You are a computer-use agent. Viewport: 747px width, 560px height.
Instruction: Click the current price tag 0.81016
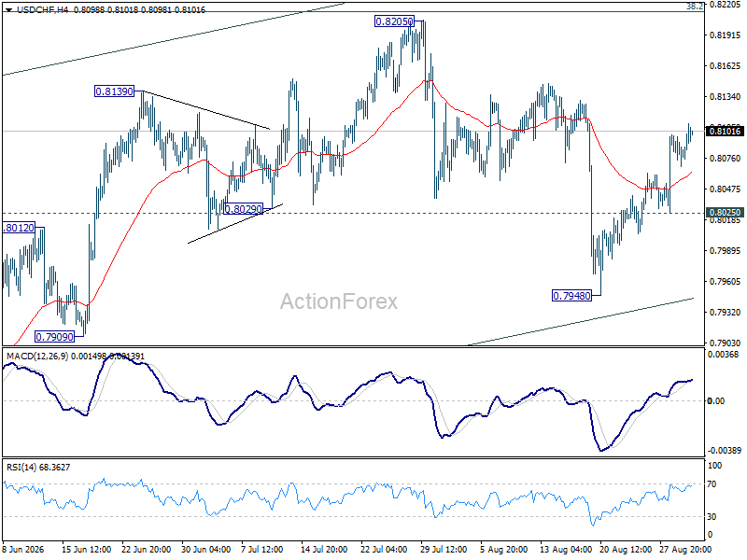pyautogui.click(x=725, y=131)
